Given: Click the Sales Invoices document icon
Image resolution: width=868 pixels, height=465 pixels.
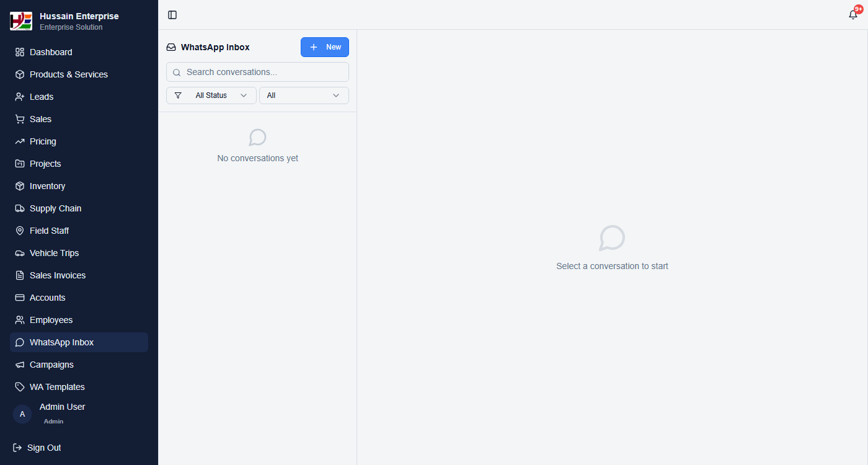Looking at the screenshot, I should click(x=20, y=275).
